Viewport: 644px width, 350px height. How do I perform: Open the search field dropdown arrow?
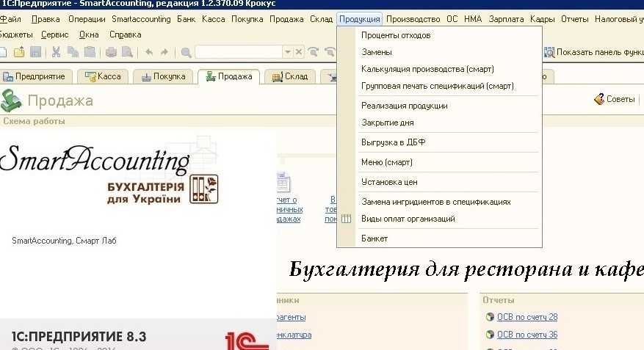point(288,52)
